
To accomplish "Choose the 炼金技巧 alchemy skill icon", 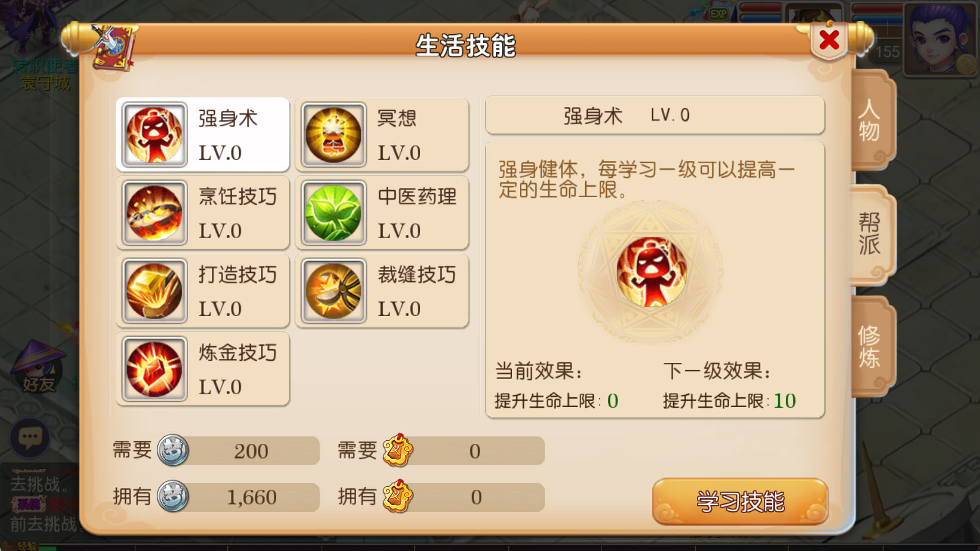I will click(154, 369).
